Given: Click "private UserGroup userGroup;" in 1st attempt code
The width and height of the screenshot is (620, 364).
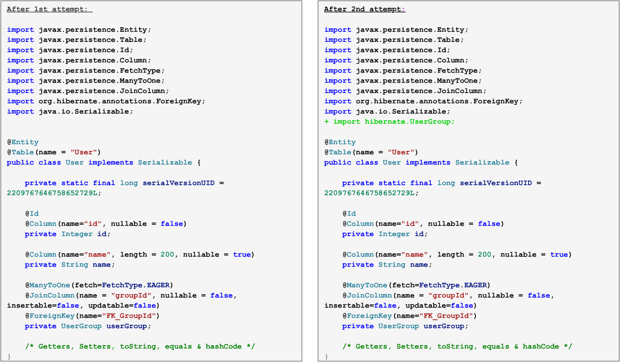Looking at the screenshot, I should click(88, 326).
